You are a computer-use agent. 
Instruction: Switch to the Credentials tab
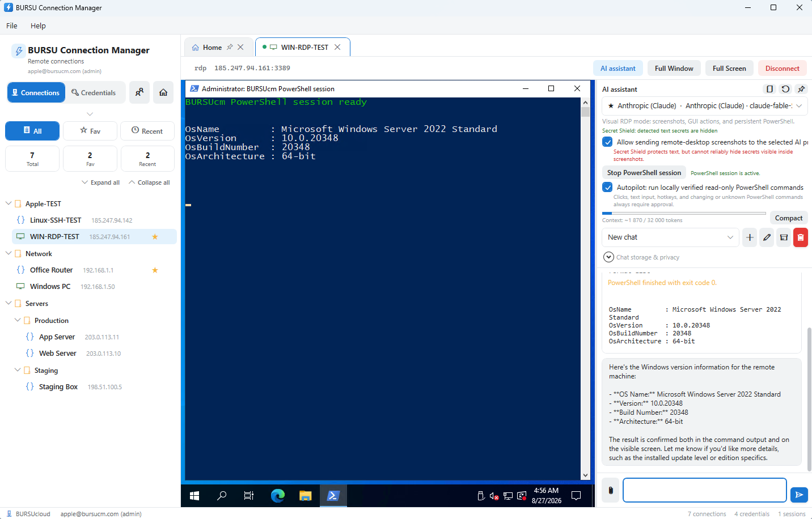[94, 92]
